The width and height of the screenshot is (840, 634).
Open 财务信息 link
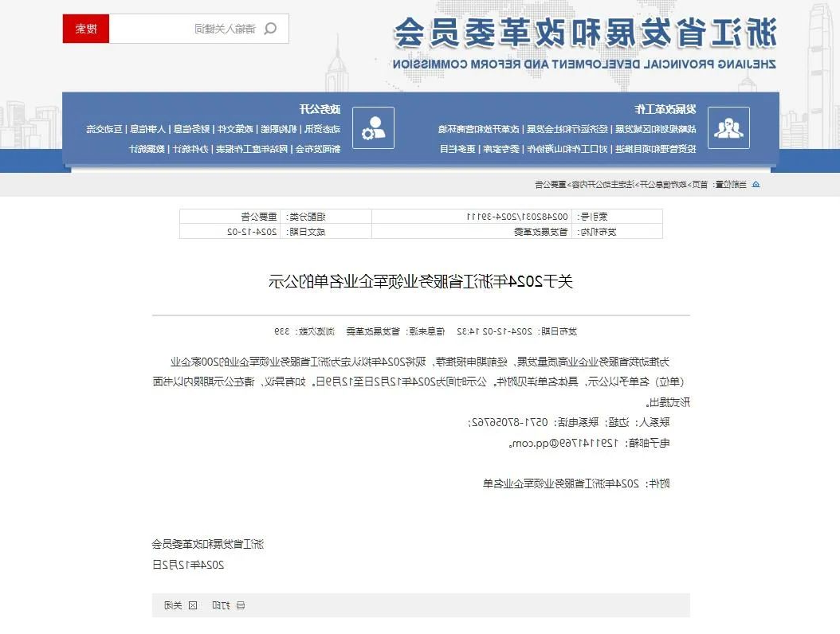coord(191,129)
